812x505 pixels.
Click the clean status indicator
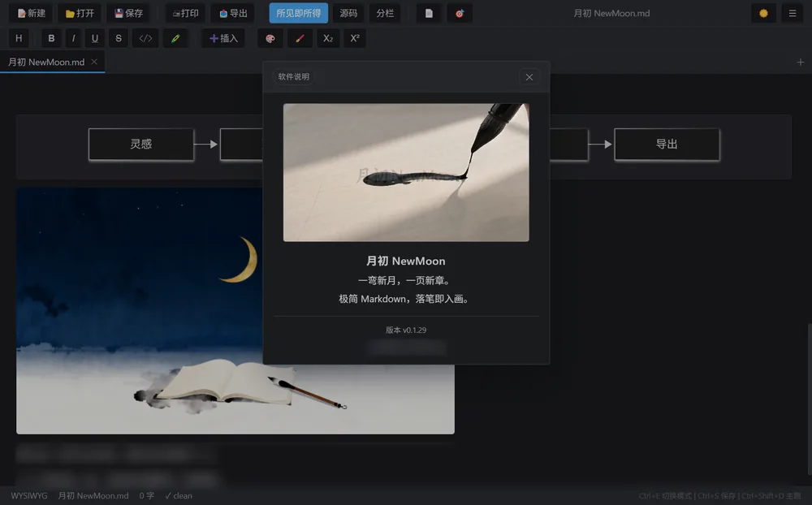coord(179,496)
